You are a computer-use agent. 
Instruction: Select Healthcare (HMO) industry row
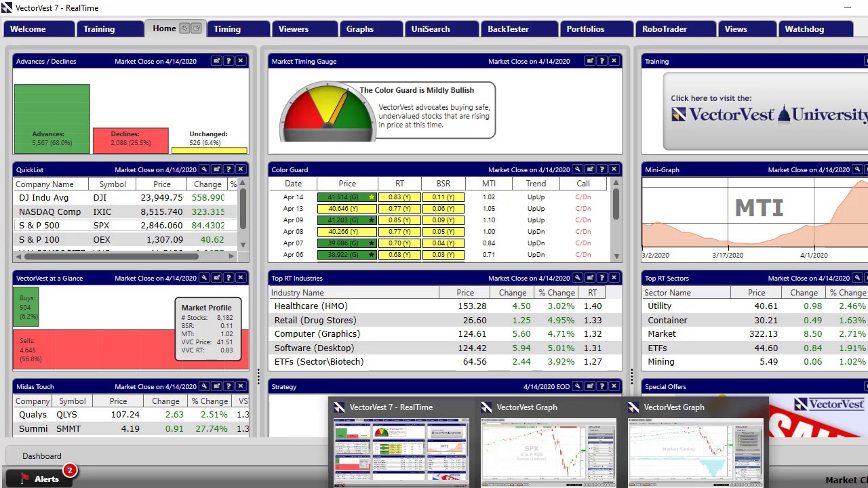click(446, 306)
